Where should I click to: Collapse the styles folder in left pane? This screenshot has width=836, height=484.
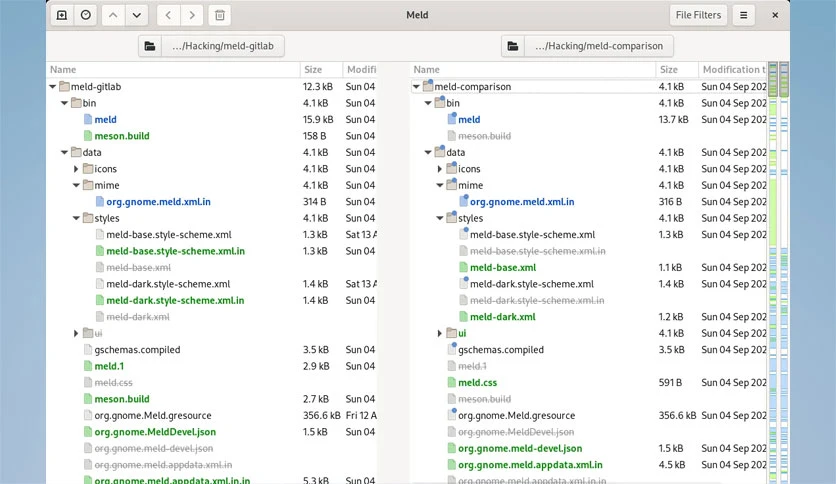76,218
